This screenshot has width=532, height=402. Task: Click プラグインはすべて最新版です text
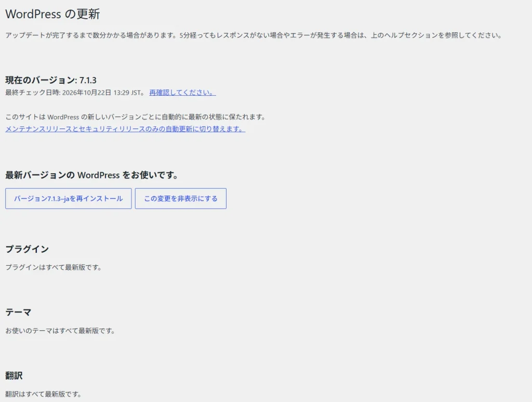tap(54, 267)
